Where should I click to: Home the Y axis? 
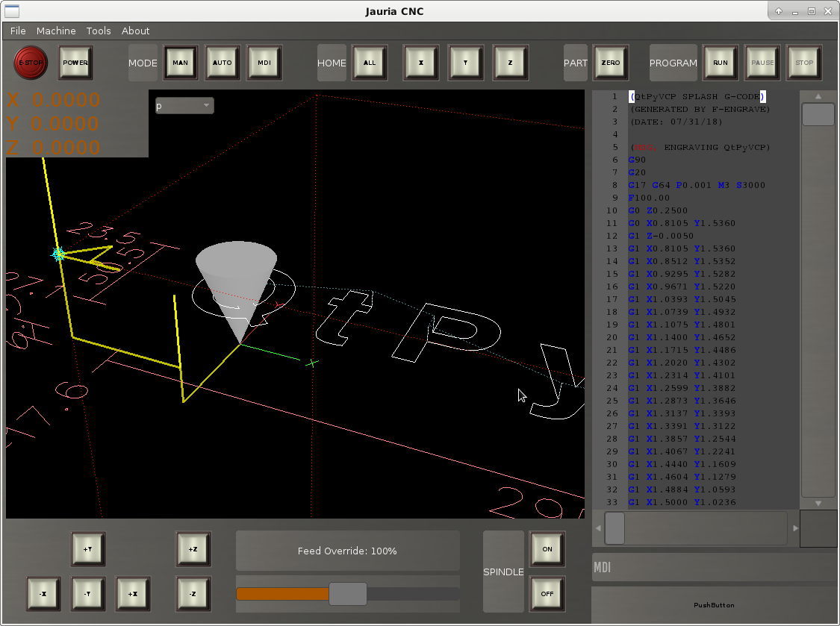465,63
